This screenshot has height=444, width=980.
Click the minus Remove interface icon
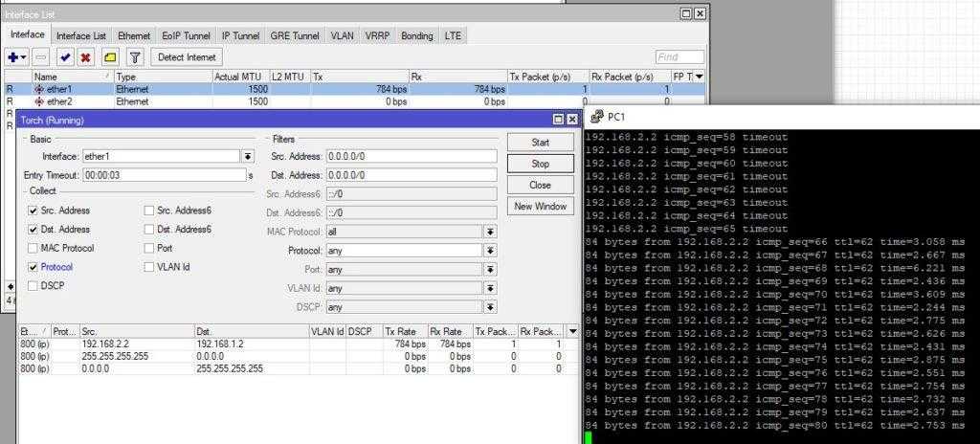(x=40, y=57)
